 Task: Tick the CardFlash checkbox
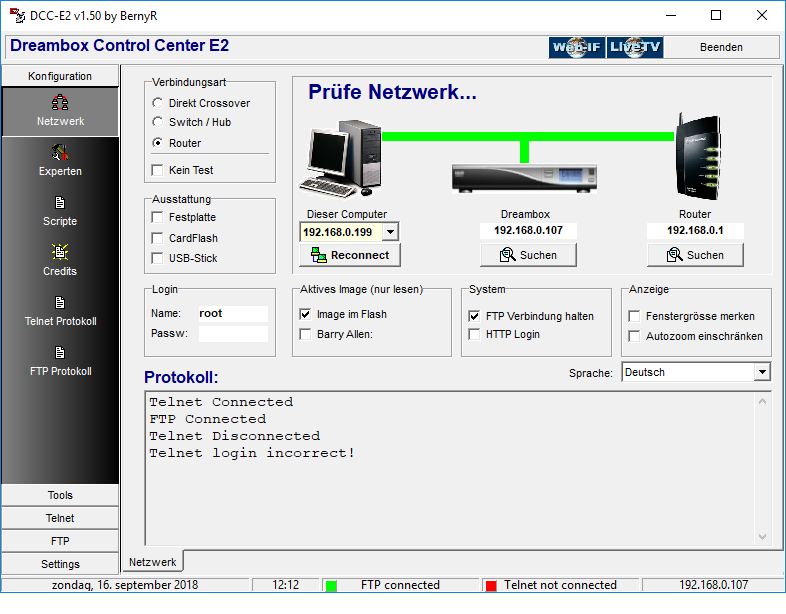click(x=157, y=238)
